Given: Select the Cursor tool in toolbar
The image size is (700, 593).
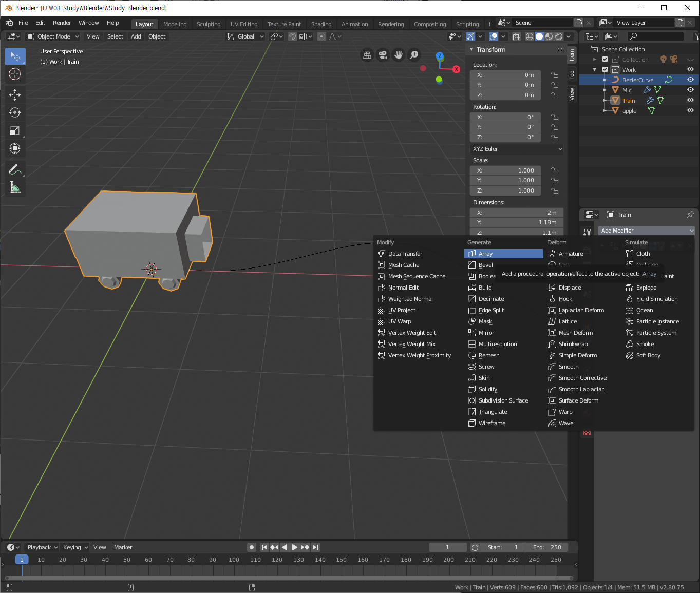Looking at the screenshot, I should coord(15,74).
